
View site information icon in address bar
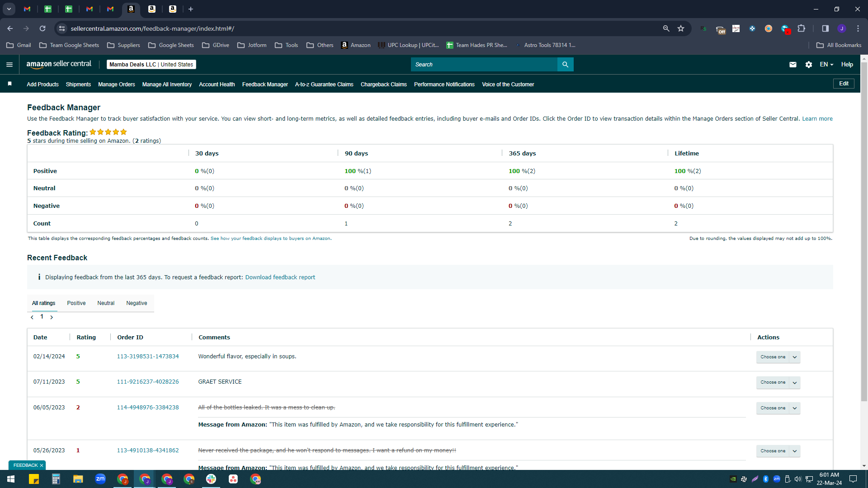click(x=62, y=28)
